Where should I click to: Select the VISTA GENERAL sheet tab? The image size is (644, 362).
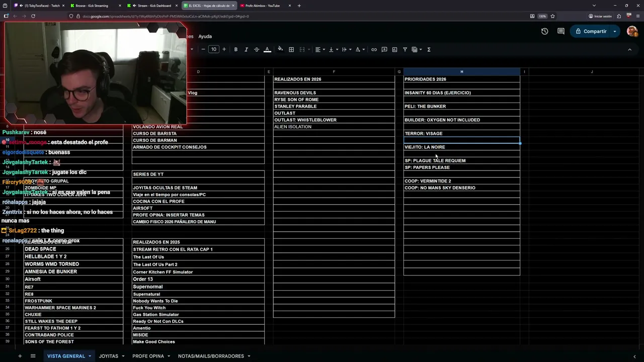click(66, 356)
